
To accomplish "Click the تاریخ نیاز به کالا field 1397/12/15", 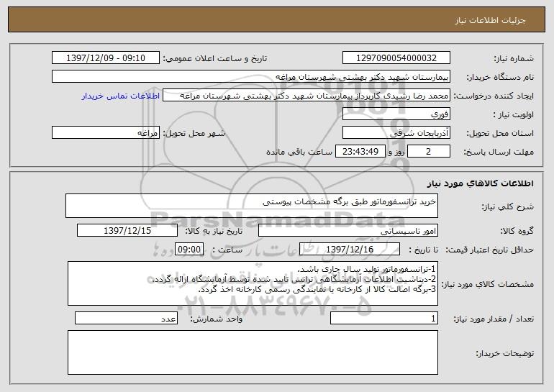I will (127, 230).
